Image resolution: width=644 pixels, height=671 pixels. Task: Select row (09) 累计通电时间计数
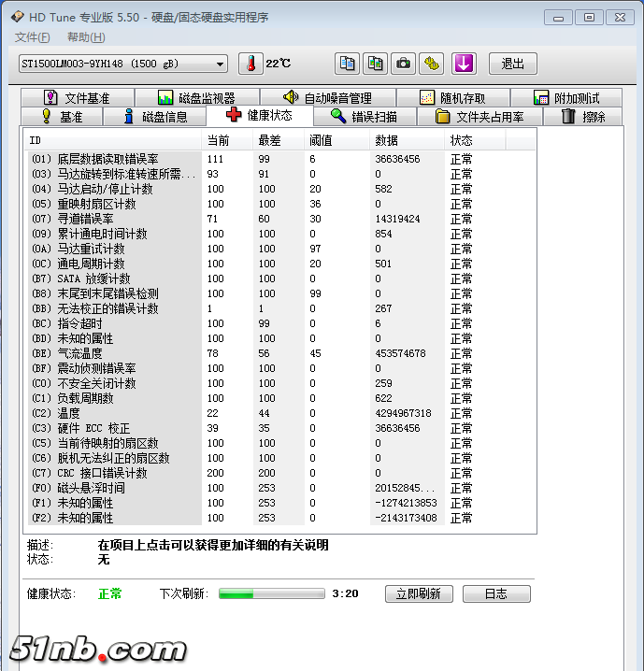click(x=279, y=234)
